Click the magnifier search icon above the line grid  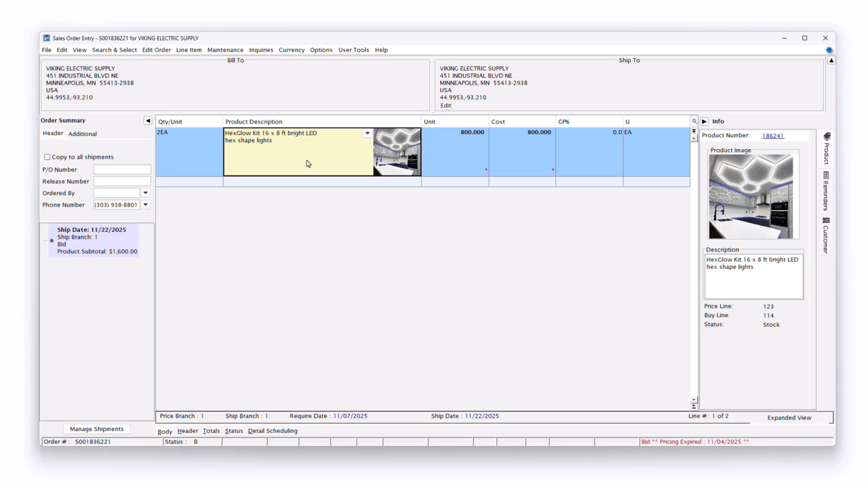click(x=694, y=121)
